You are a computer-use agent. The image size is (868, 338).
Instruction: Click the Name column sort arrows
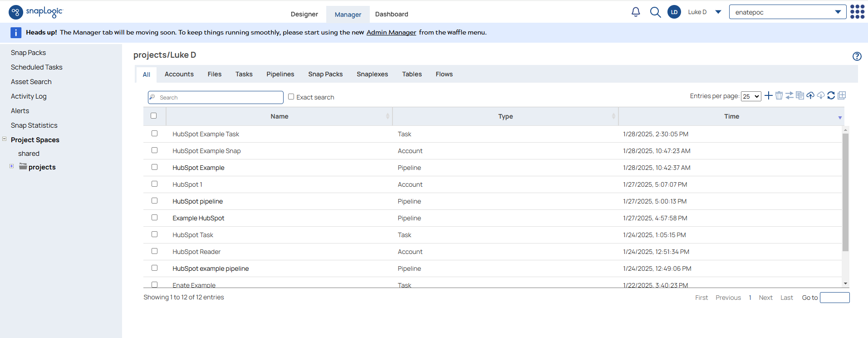387,116
